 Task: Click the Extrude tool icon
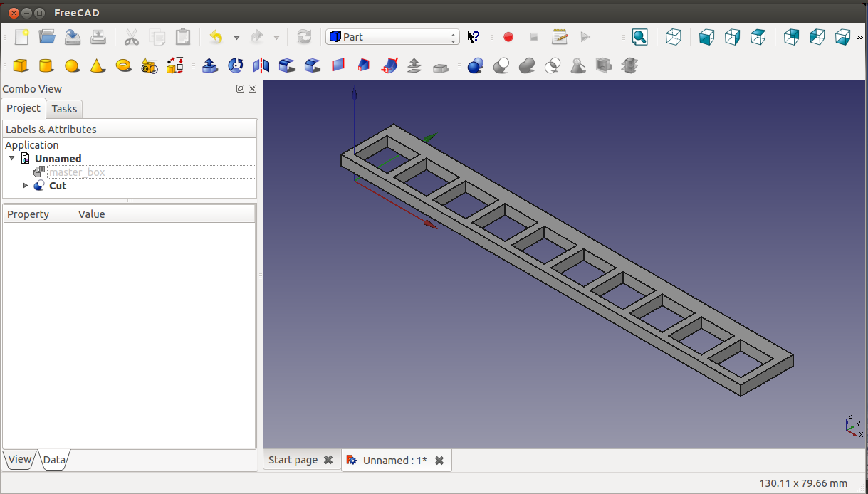coord(210,66)
